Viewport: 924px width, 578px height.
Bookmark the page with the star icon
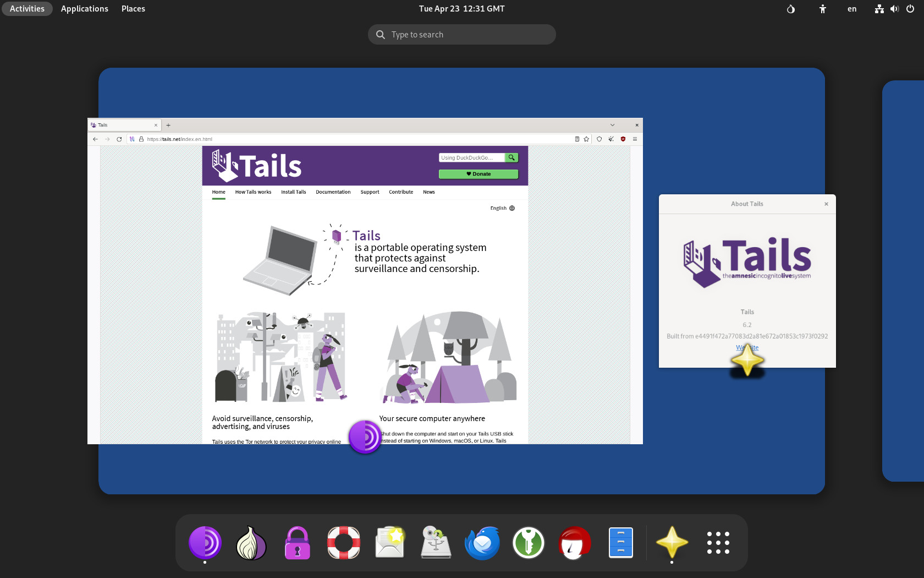586,139
